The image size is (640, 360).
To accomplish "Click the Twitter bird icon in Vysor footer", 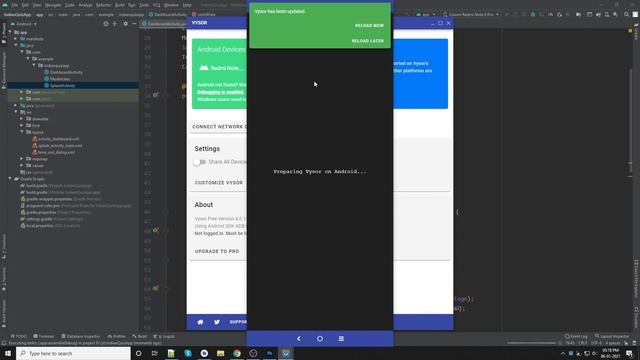I will pyautogui.click(x=217, y=322).
